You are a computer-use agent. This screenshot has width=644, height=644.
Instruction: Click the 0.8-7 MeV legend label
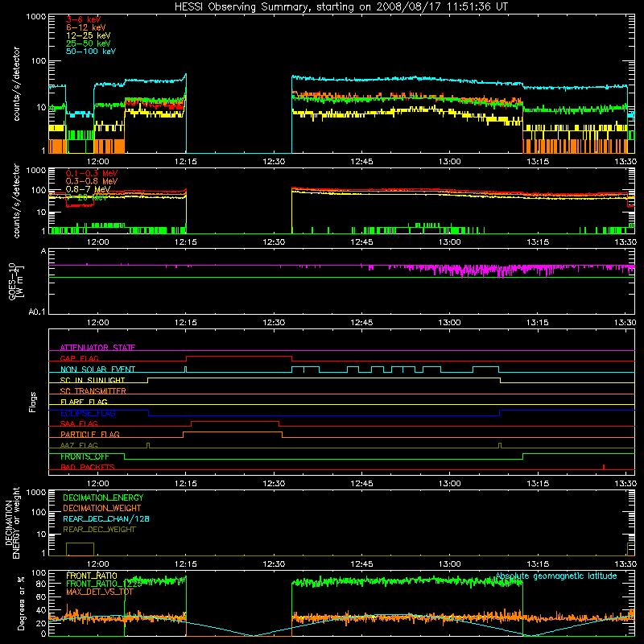point(88,189)
